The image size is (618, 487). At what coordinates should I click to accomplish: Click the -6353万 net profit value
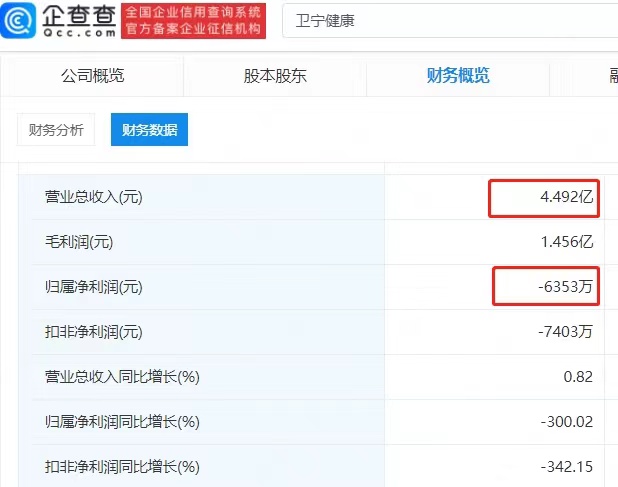(x=565, y=286)
